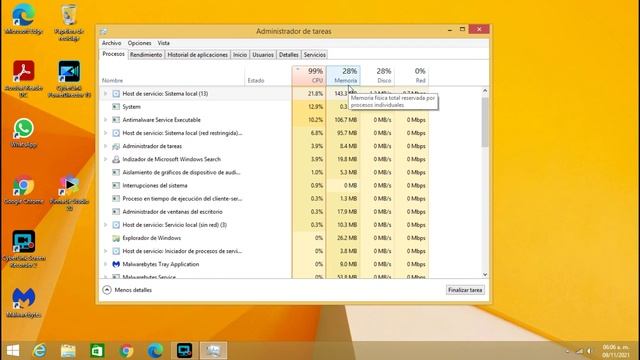Launch Chrome from the taskbar
640x360 pixels.
(126, 351)
